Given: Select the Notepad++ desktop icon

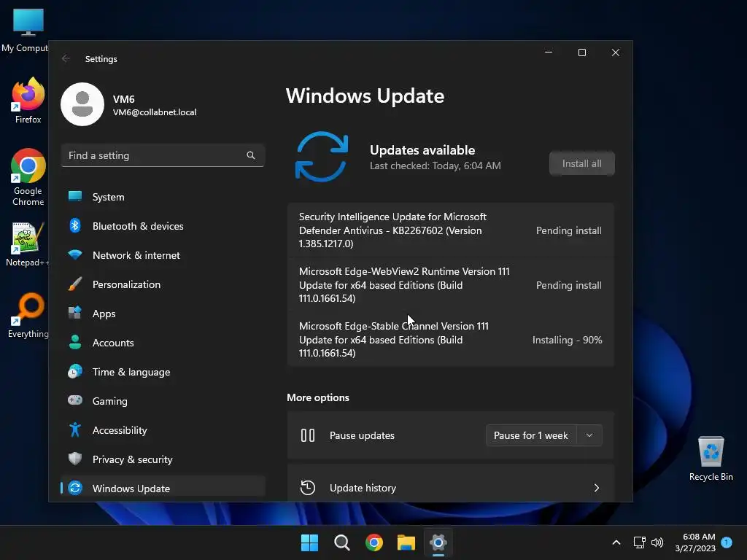Looking at the screenshot, I should pyautogui.click(x=27, y=245).
